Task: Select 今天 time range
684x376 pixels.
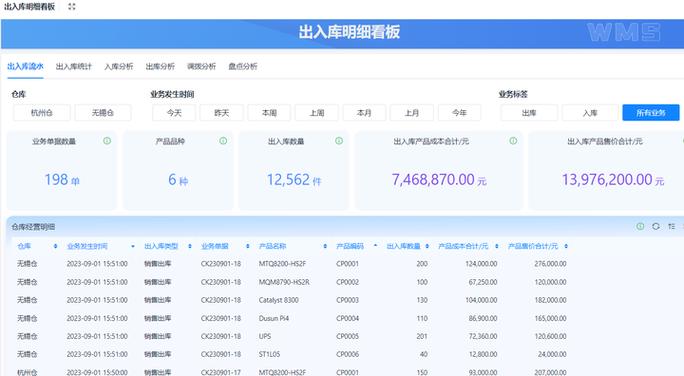Action: point(174,113)
